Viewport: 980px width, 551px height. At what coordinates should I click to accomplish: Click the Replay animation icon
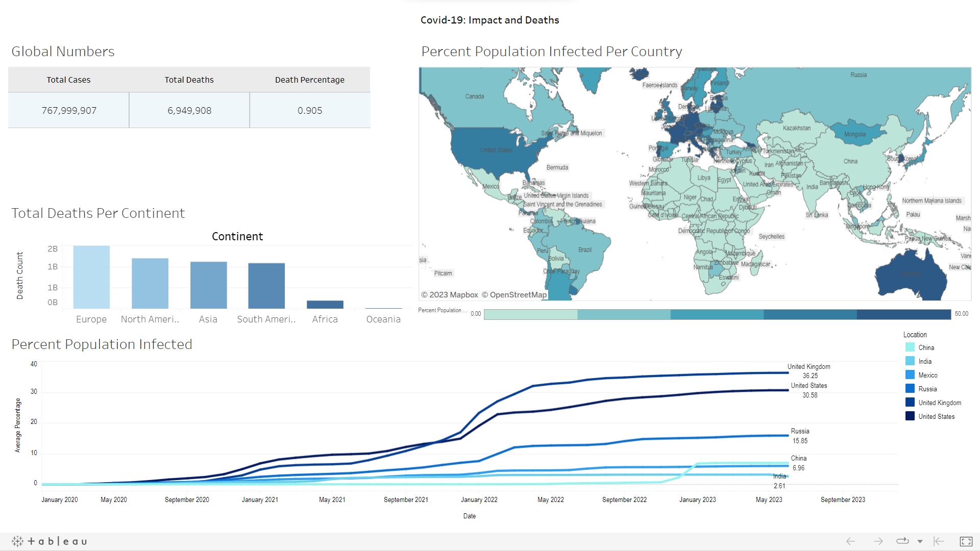902,541
